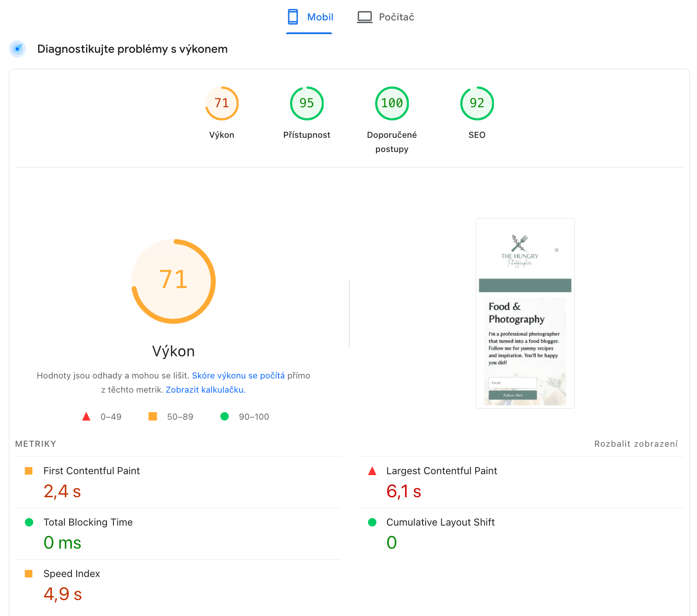Open the Výkon score gauge 71

[x=222, y=103]
